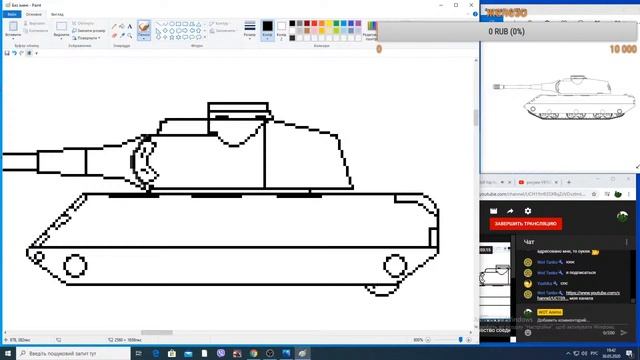
Task: Click the zoom out minus button in Paint
Action: point(428,340)
